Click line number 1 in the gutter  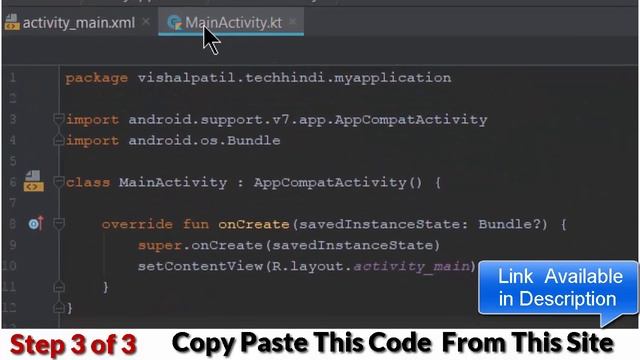click(13, 77)
